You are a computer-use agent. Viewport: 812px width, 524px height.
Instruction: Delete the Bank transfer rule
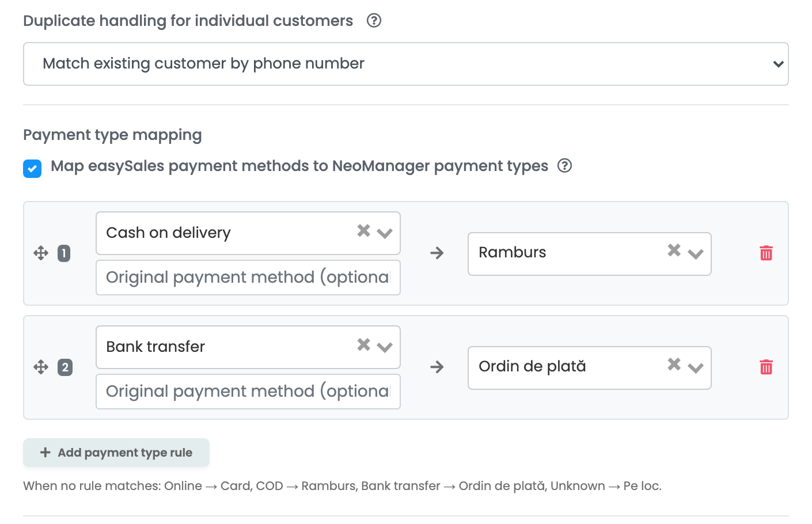[766, 367]
